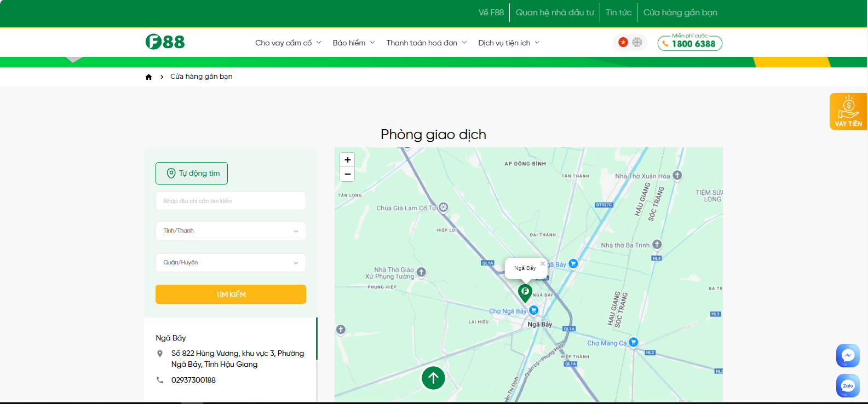The image size is (868, 404).
Task: Open Quan hệ nhà đầu tư link
Action: 555,12
